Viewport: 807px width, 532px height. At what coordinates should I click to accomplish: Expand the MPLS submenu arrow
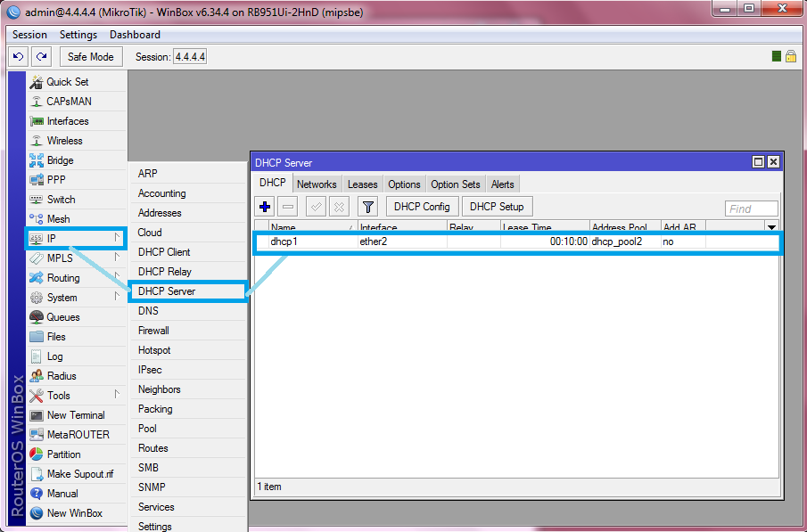pyautogui.click(x=118, y=257)
